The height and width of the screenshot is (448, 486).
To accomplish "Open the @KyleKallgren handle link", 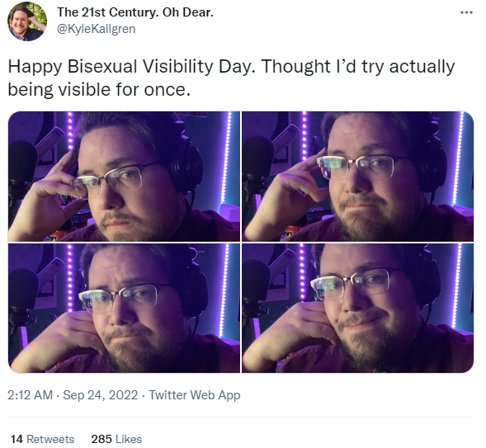I will point(96,29).
